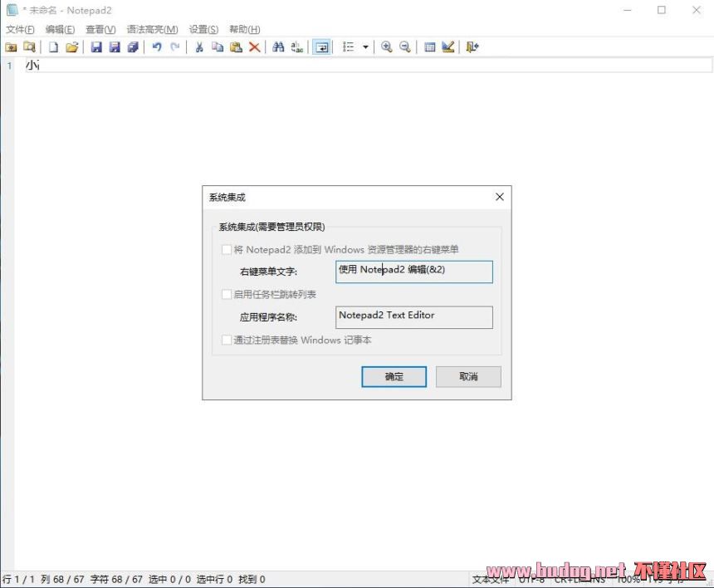714x588 pixels.
Task: Click 列 68 / 67 status entry
Action: click(62, 580)
